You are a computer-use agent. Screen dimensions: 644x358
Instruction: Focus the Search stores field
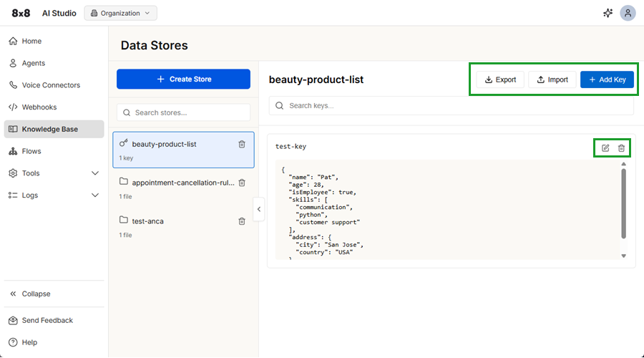[183, 112]
